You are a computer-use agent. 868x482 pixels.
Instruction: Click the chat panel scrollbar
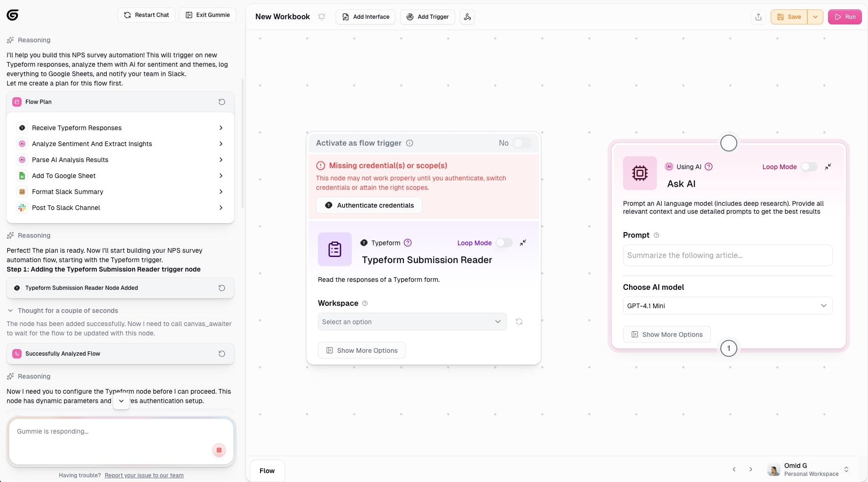click(x=243, y=143)
